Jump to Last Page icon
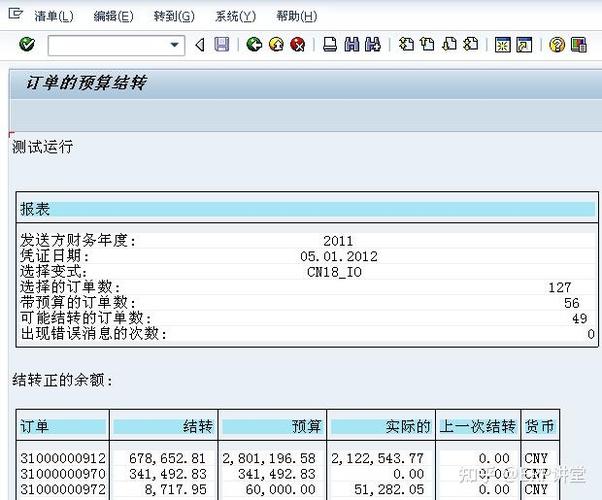This screenshot has width=602, height=500. pyautogui.click(x=471, y=45)
